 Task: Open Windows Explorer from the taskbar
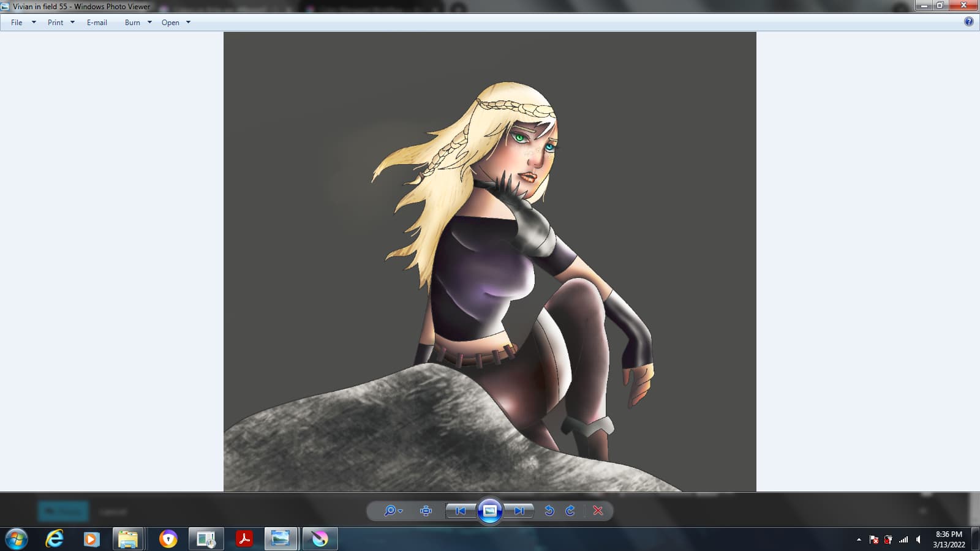pos(128,539)
